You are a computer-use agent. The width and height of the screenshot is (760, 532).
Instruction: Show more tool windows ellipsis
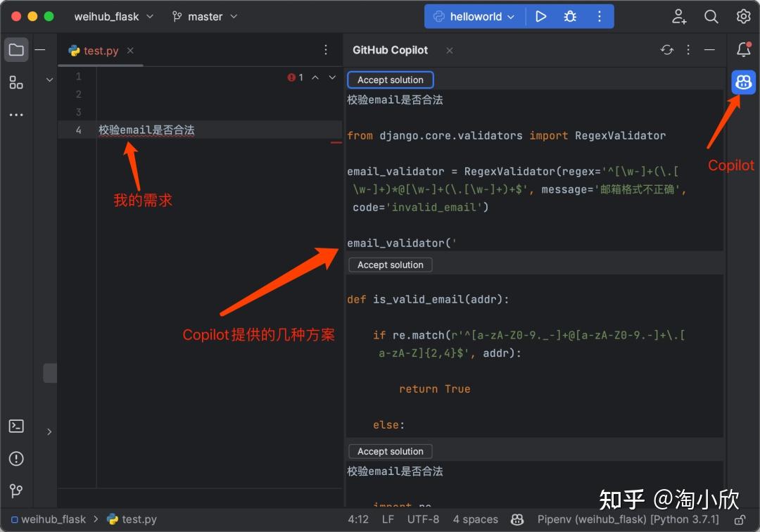(x=16, y=115)
